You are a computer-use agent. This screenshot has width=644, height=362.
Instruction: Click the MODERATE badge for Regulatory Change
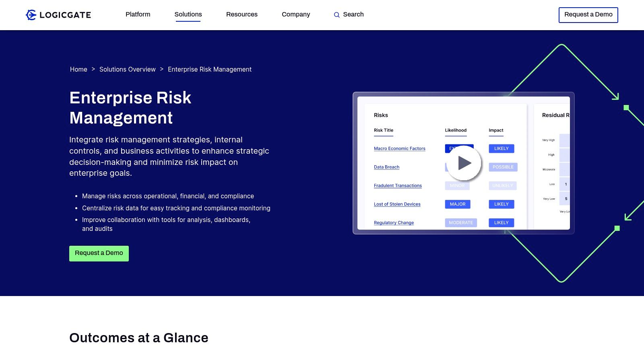point(460,222)
